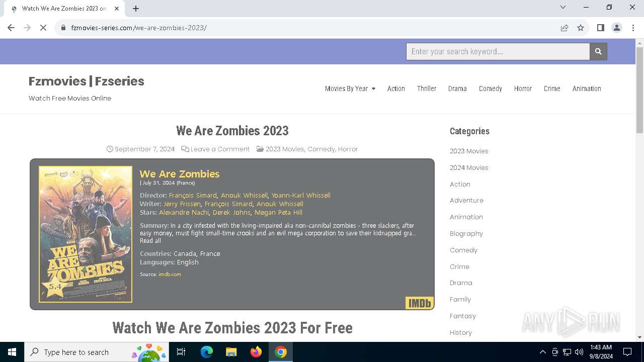This screenshot has width=644, height=362.
Task: Open director Yoann-Karl Whissell link
Action: tap(301, 195)
